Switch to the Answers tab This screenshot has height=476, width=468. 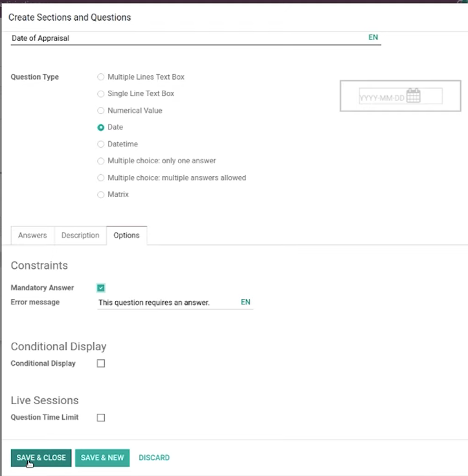point(32,235)
